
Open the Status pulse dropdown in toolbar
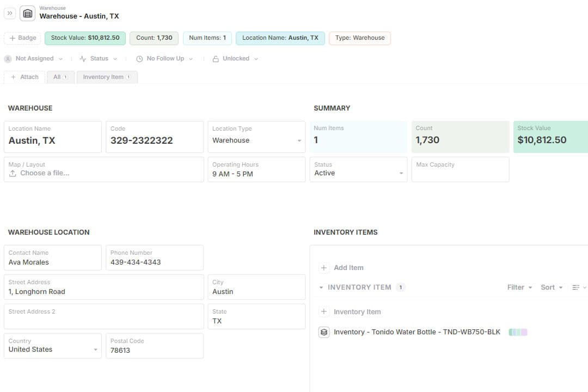98,59
